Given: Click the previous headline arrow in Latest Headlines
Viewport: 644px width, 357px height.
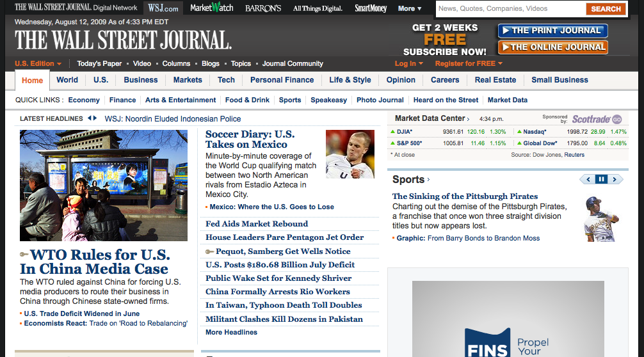Looking at the screenshot, I should pos(90,118).
